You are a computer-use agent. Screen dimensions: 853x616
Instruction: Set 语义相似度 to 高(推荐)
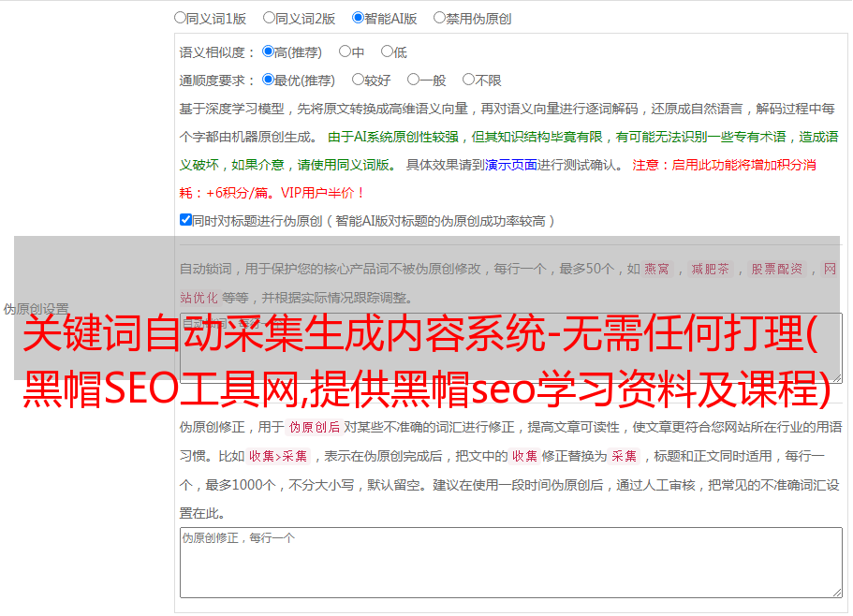[x=268, y=52]
